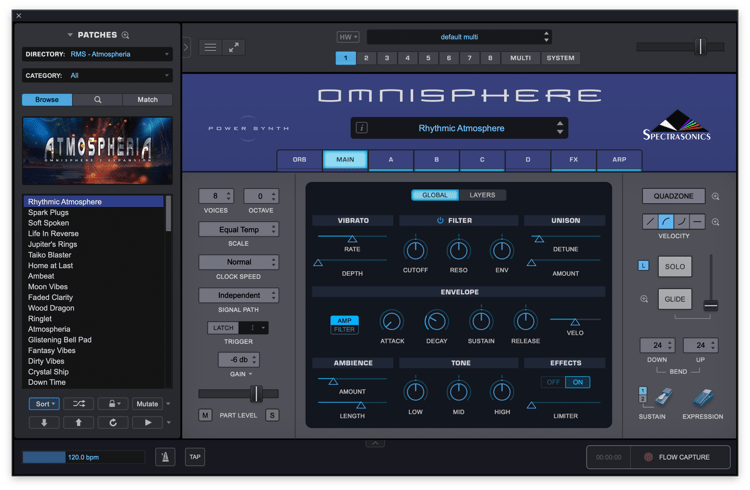
Task: Open the hamburger utility menu icon
Action: pyautogui.click(x=210, y=47)
